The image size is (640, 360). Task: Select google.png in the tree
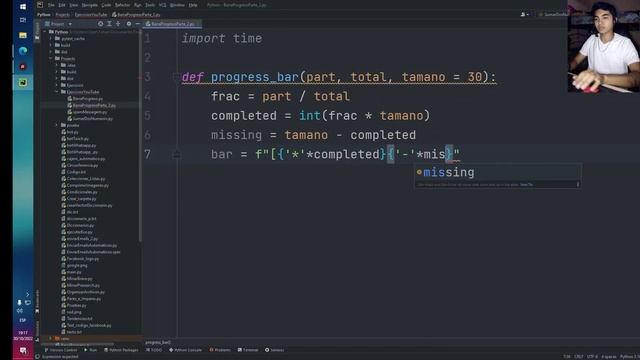point(74,265)
